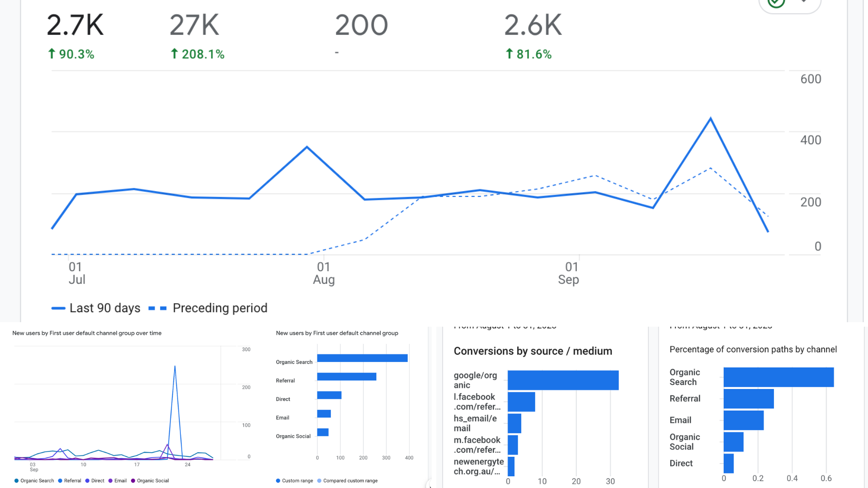This screenshot has height=488, width=868.
Task: Click the green checkmark data quality icon
Action: (776, 3)
